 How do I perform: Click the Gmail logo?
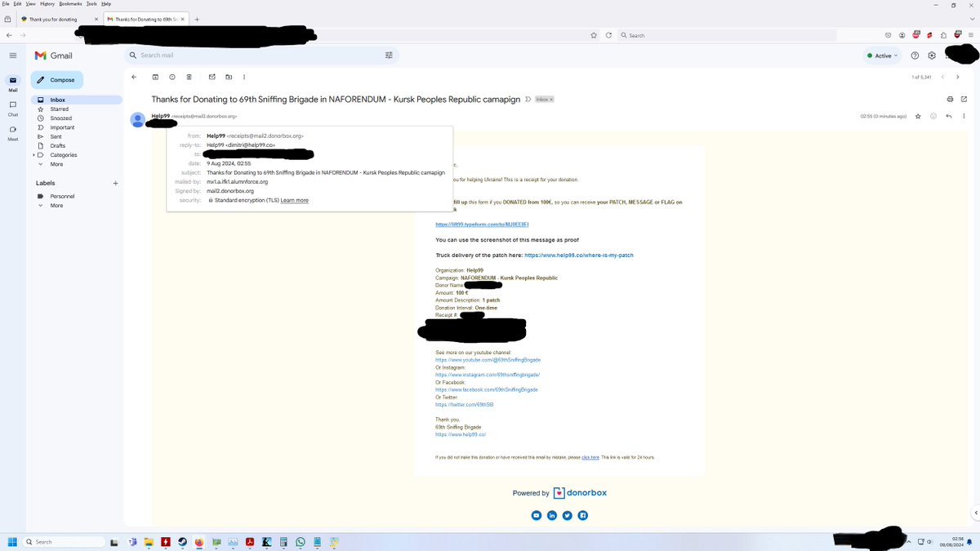53,56
